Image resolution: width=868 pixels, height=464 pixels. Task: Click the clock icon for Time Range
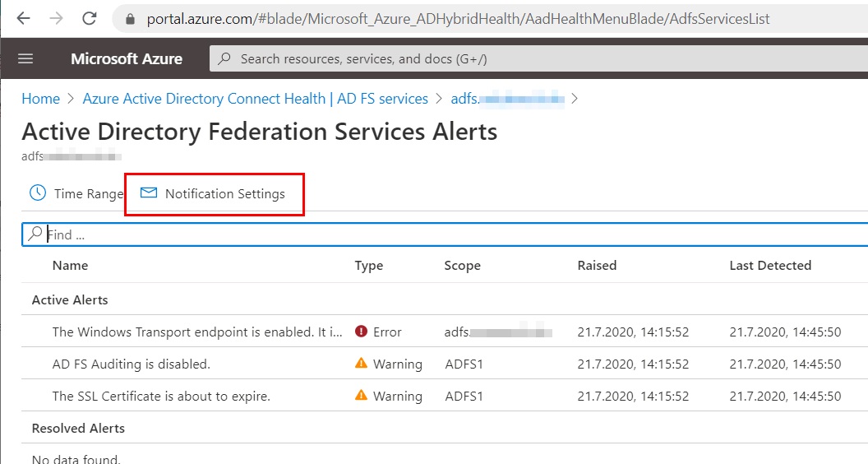point(38,193)
